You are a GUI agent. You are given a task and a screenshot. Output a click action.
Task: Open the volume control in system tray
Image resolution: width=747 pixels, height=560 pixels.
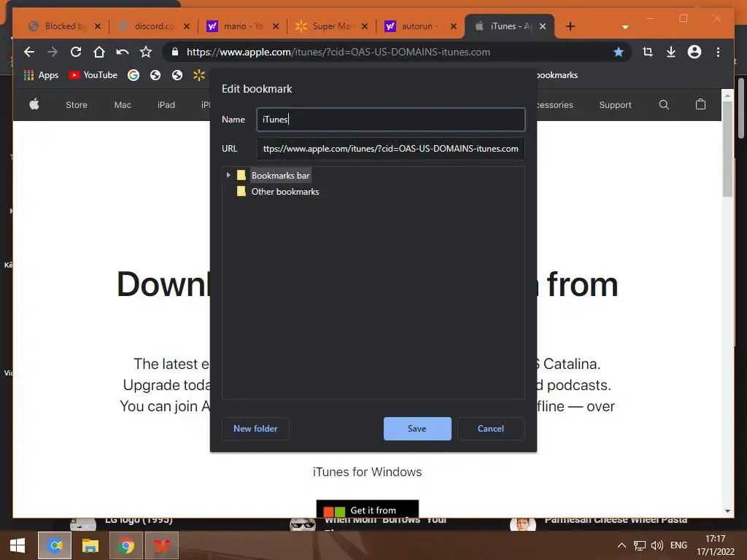pyautogui.click(x=657, y=545)
